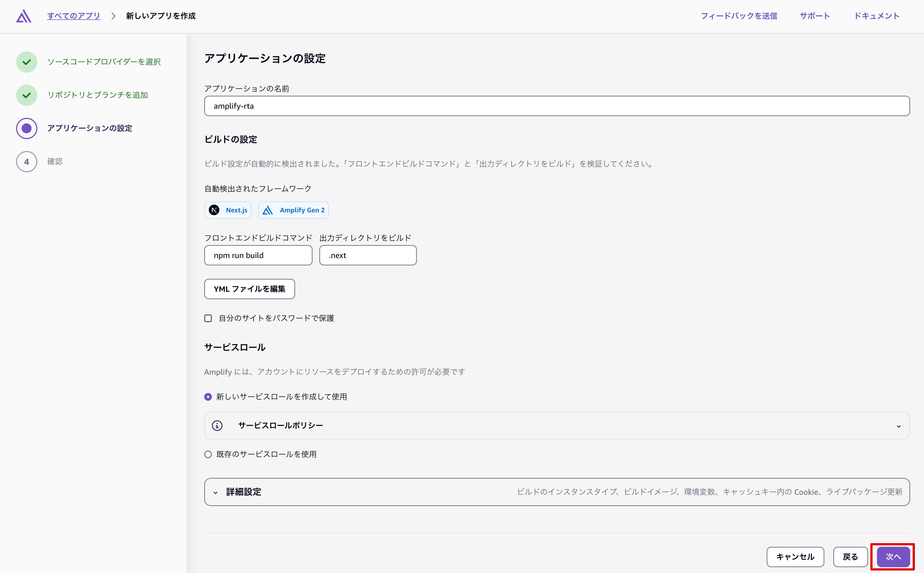Click YML ファイルを編集 button
This screenshot has height=573, width=924.
pos(249,289)
